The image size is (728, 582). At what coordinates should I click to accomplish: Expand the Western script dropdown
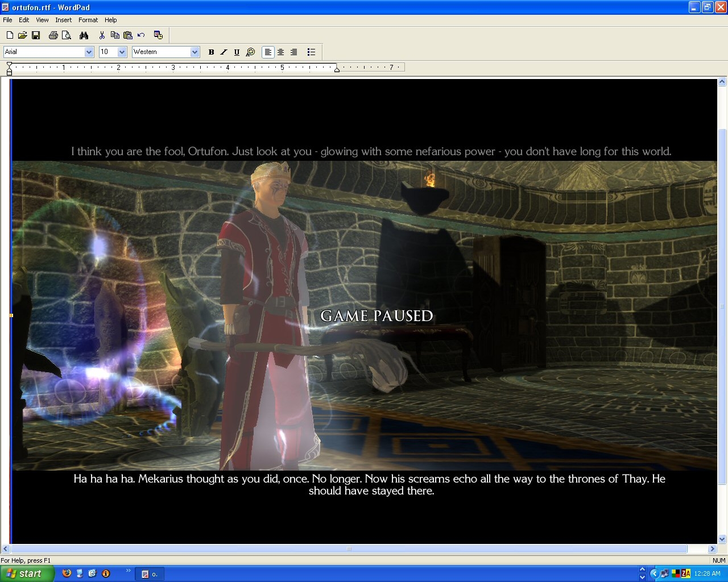(195, 52)
